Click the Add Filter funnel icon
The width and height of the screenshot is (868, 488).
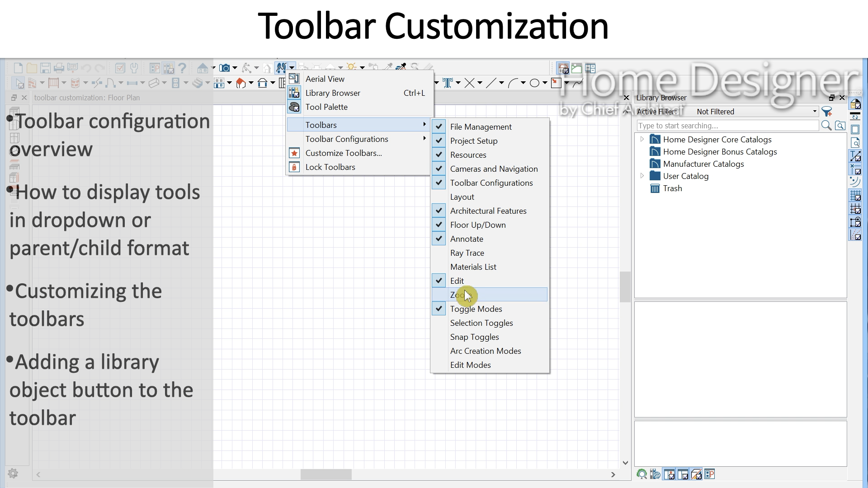(x=827, y=112)
